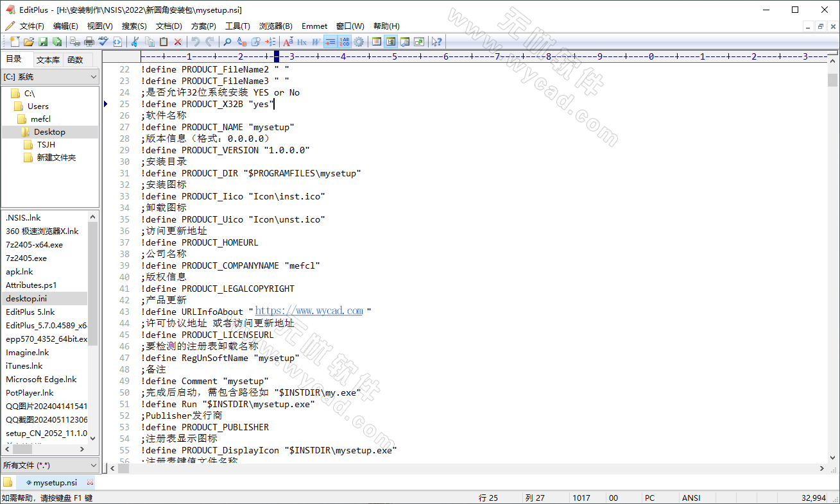The height and width of the screenshot is (504, 840).
Task: Switch to the 函数 tab
Action: 75,60
